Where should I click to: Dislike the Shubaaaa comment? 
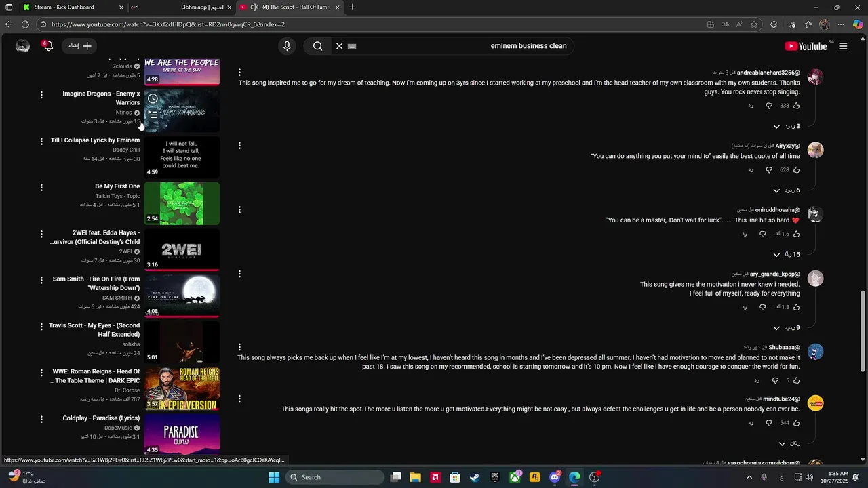[x=775, y=380]
